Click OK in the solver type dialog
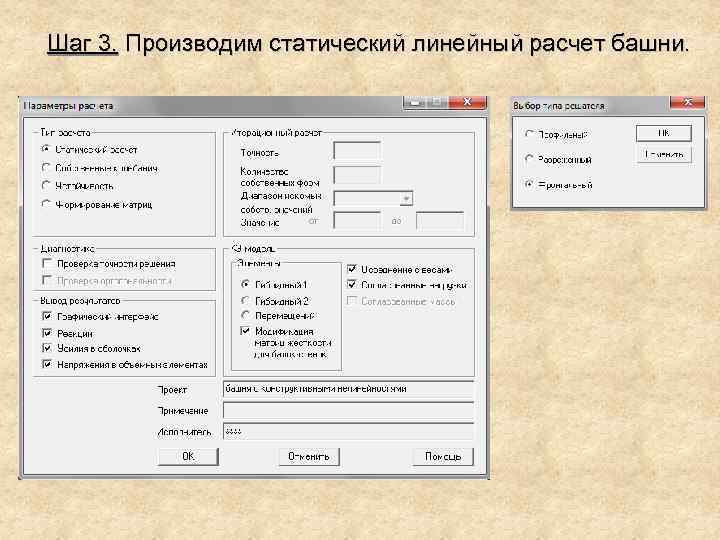The image size is (720, 540). click(664, 133)
